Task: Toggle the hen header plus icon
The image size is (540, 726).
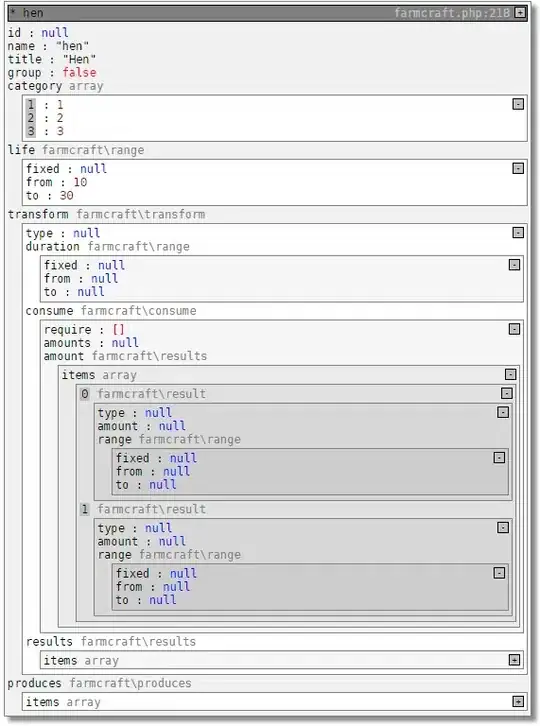Action: pyautogui.click(x=520, y=13)
